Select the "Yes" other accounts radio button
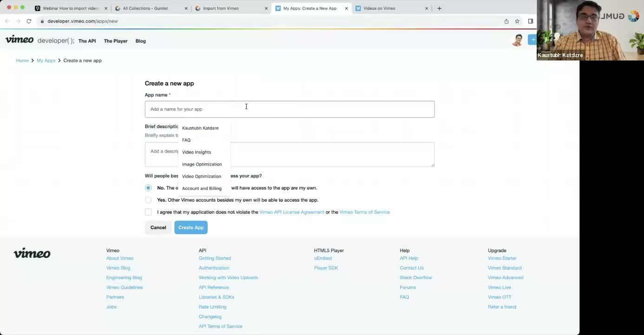 pos(148,200)
